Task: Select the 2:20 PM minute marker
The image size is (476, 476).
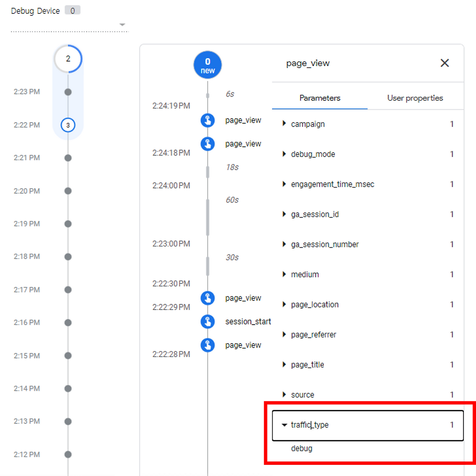Action: click(x=68, y=191)
